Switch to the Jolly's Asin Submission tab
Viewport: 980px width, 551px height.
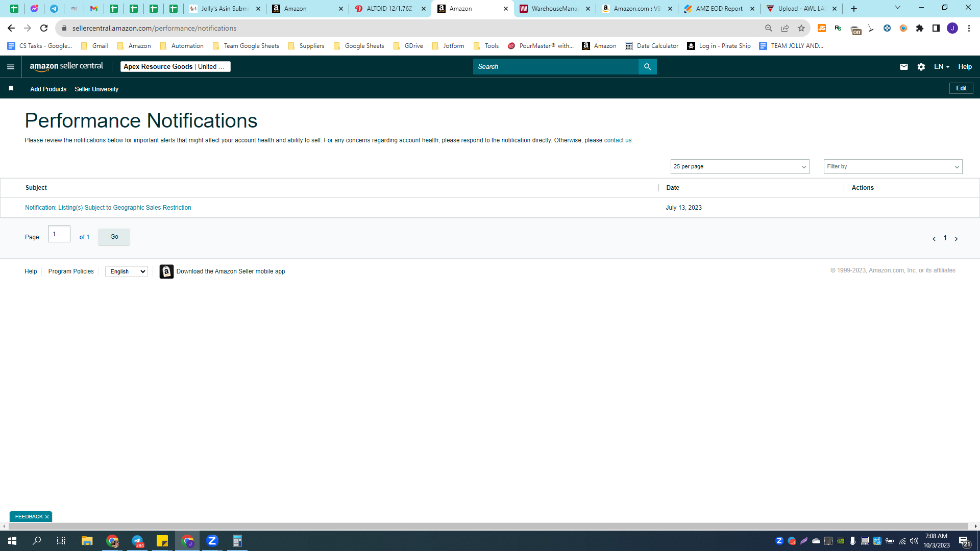[x=225, y=9]
